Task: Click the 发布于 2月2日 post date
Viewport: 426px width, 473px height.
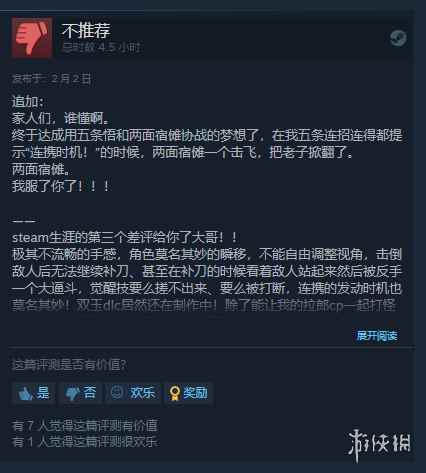Action: (51, 79)
